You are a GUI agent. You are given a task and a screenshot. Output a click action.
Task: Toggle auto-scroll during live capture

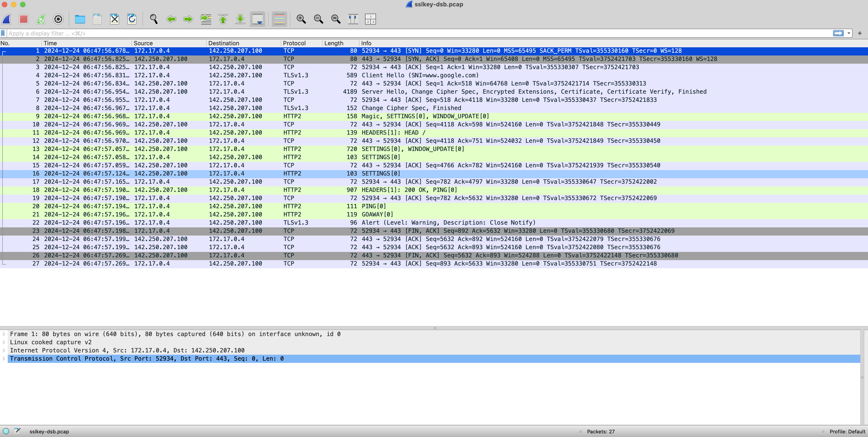click(258, 19)
